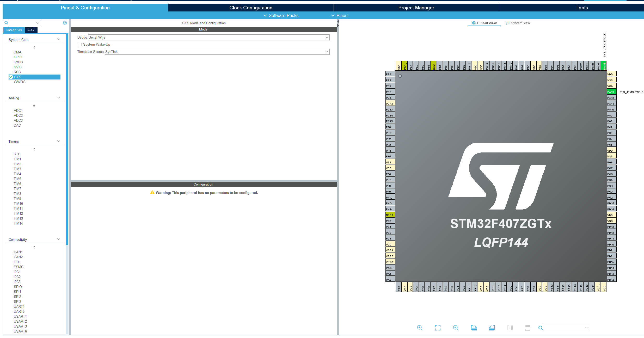The height and width of the screenshot is (338, 644).
Task: Open the Clock Configuration tab
Action: [251, 8]
